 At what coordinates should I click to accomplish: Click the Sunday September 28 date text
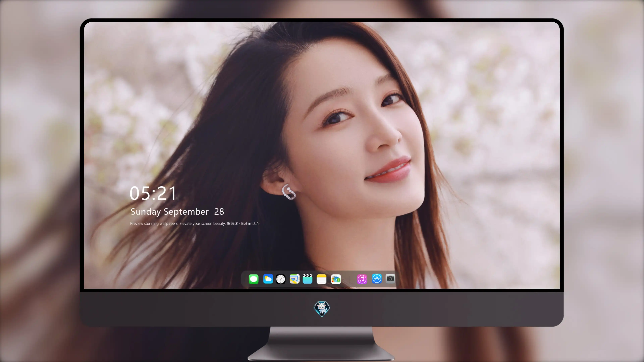pyautogui.click(x=177, y=212)
